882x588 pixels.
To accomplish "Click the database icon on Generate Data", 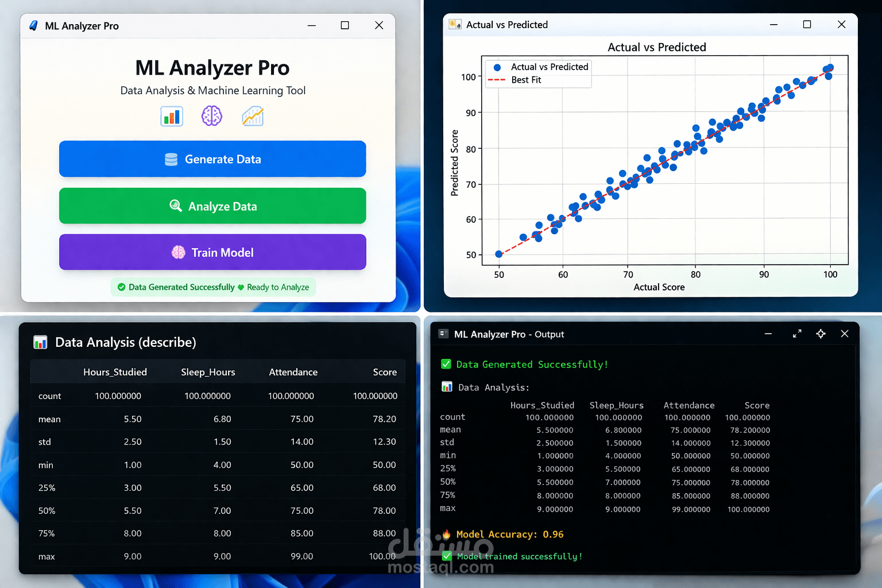I will click(171, 159).
